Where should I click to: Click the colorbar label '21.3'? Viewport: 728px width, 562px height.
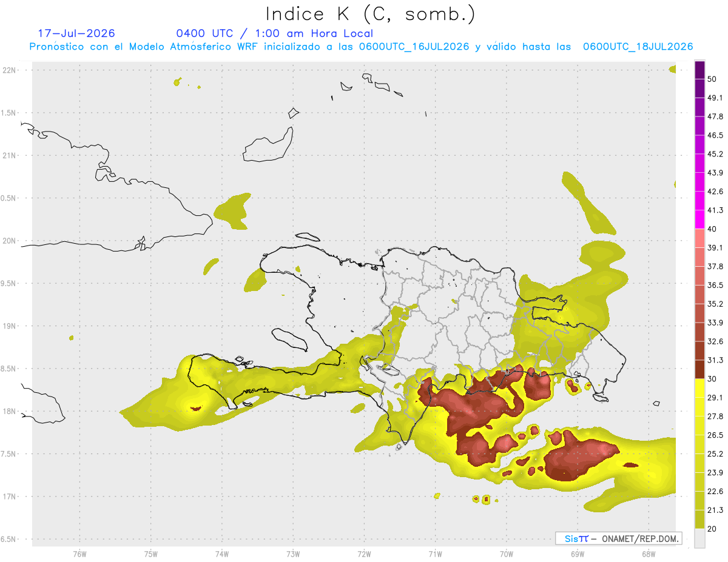click(715, 510)
